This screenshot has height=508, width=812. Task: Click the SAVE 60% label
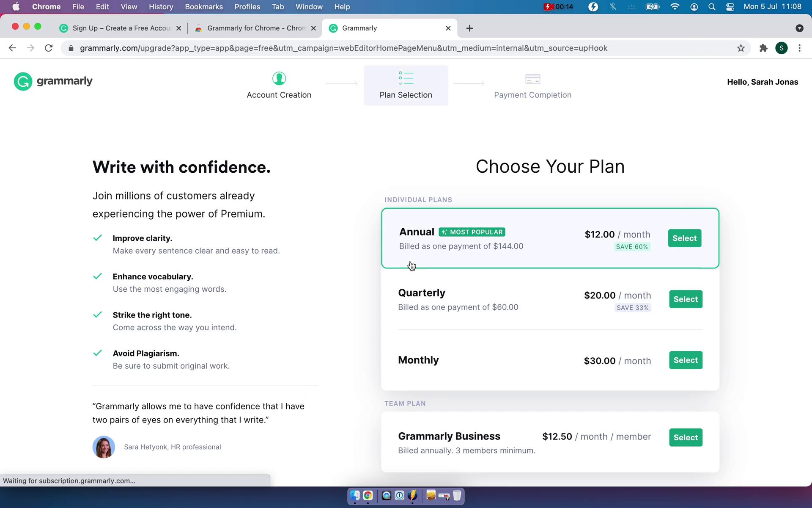coord(632,247)
